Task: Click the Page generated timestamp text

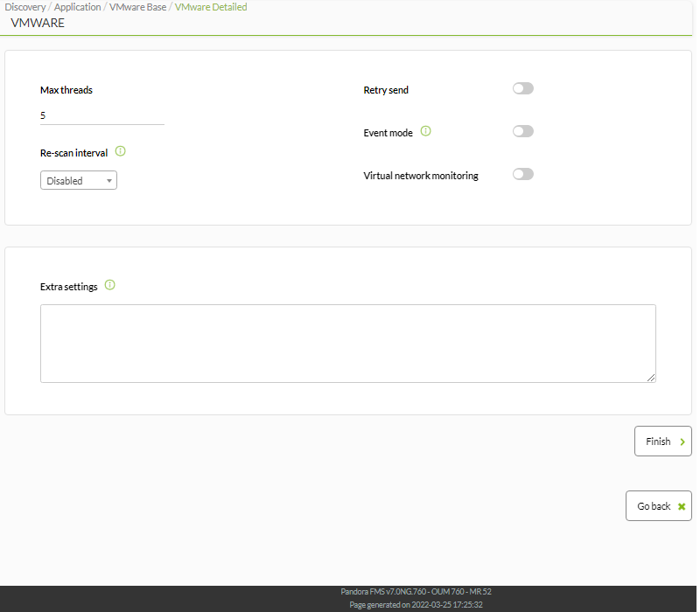Action: (416, 605)
